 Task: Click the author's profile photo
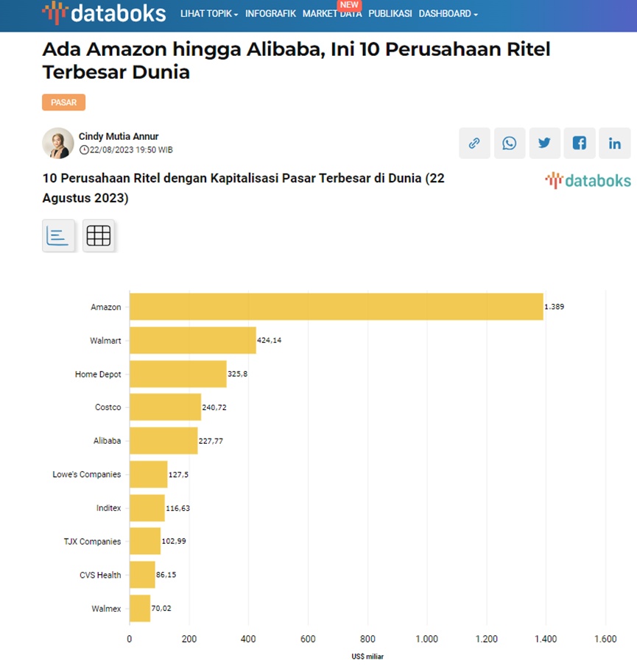[x=57, y=144]
